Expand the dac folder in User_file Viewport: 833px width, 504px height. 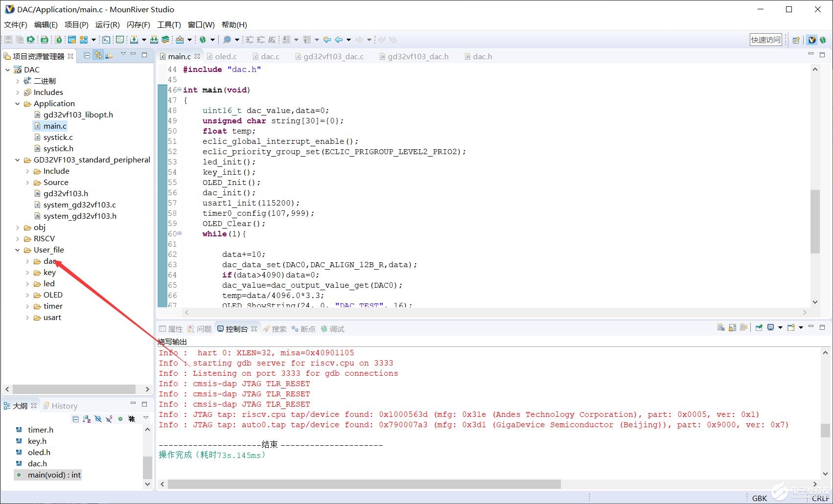(27, 261)
